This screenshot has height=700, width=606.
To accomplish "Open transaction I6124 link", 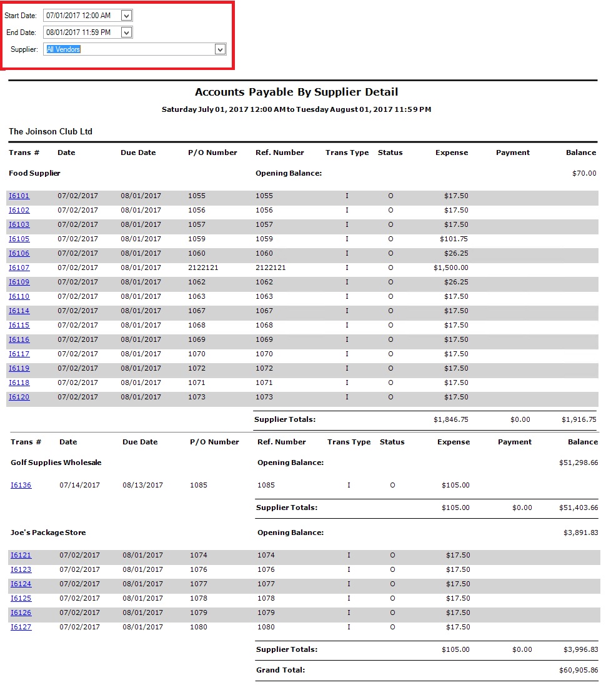I will pos(21,584).
